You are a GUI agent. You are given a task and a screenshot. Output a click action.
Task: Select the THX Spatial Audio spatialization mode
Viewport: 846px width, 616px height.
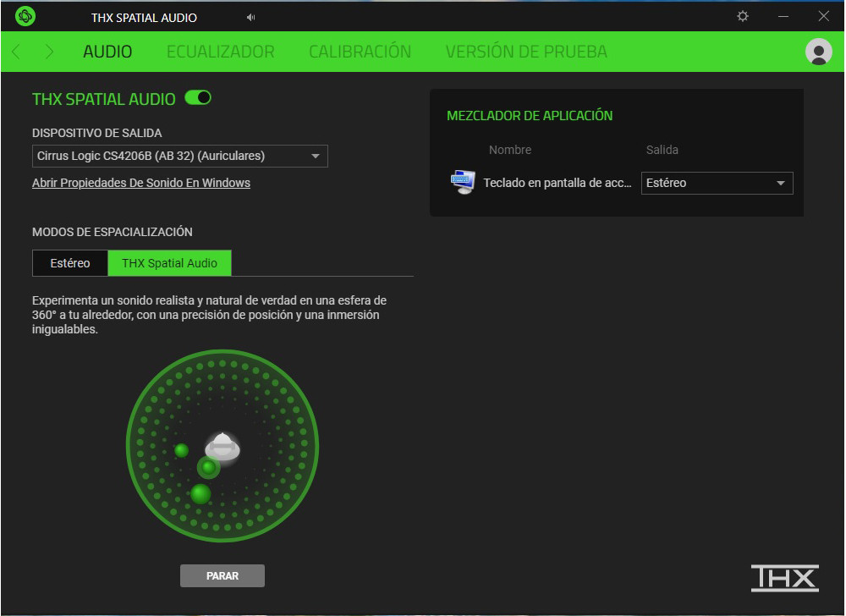click(169, 262)
